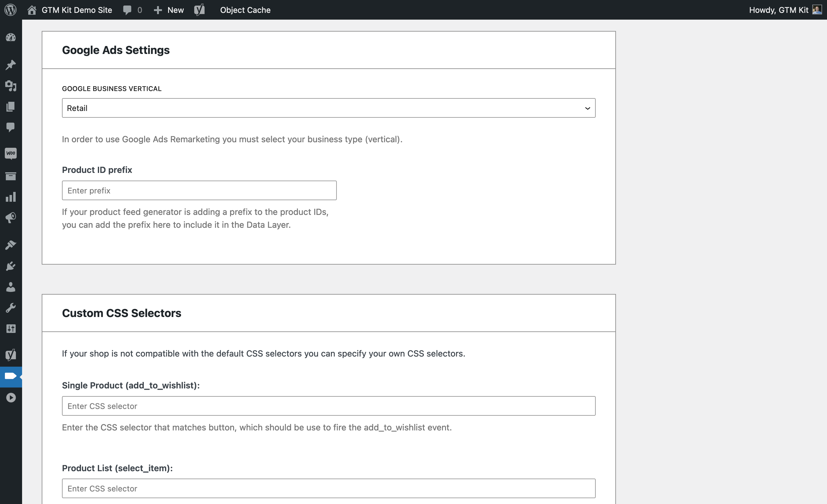Click the Product ID prefix field
Viewport: 827px width, 504px height.
(x=199, y=190)
